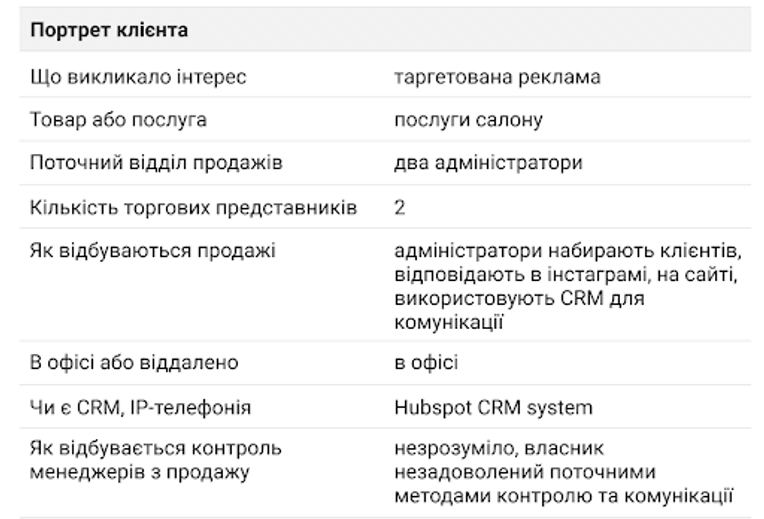Screen dimensions: 764x519
Task: Select the 'Що викликало інтерес' label
Action: 138,77
